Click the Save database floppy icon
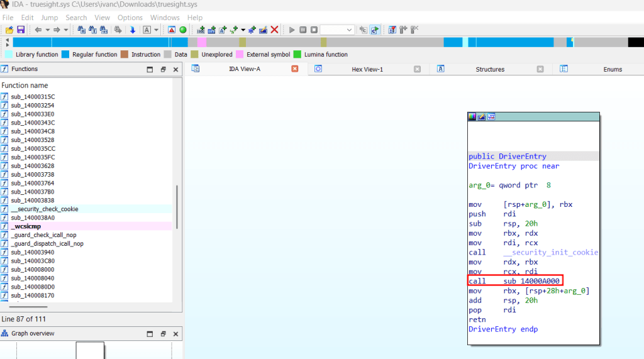Viewport: 644px width, 359px height. coord(21,30)
